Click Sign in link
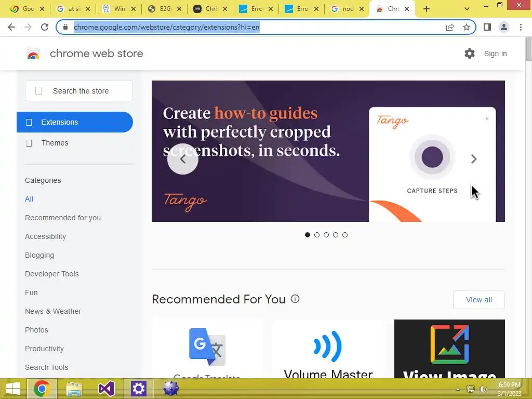The image size is (532, 399). [x=495, y=54]
